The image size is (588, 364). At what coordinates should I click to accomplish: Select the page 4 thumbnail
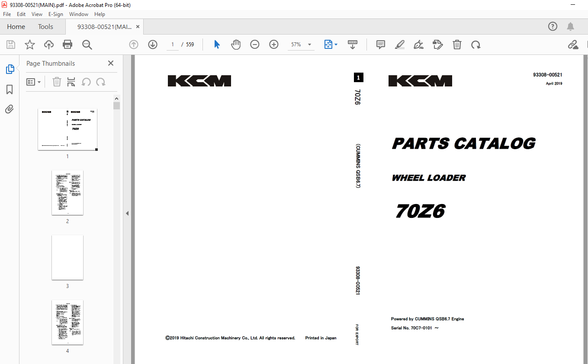[67, 322]
